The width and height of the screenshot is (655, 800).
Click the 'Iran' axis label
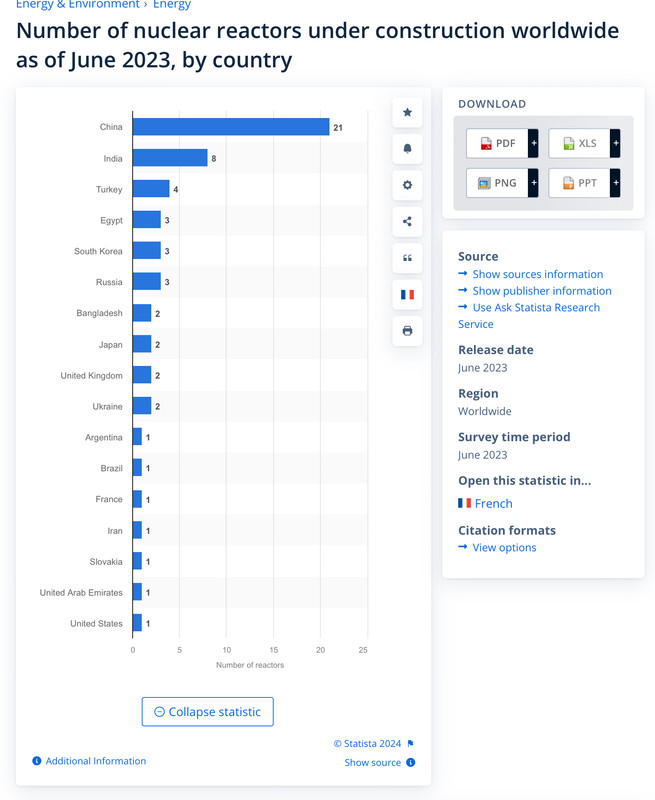115,531
